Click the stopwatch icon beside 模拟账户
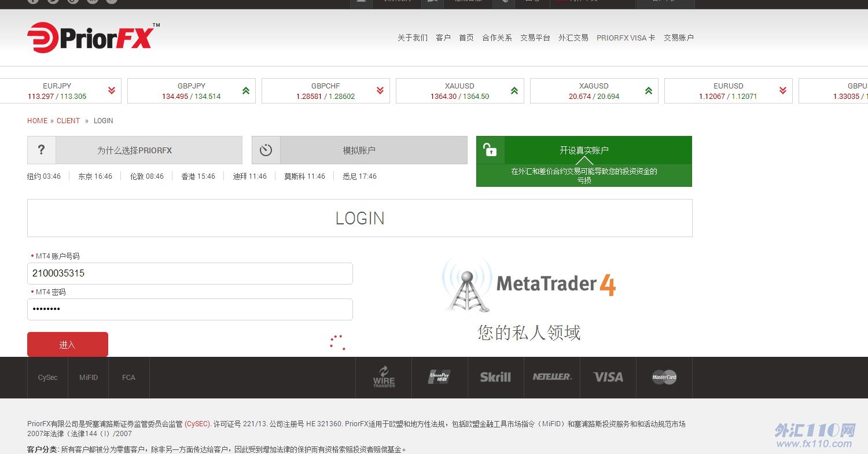868x454 pixels. tap(266, 150)
